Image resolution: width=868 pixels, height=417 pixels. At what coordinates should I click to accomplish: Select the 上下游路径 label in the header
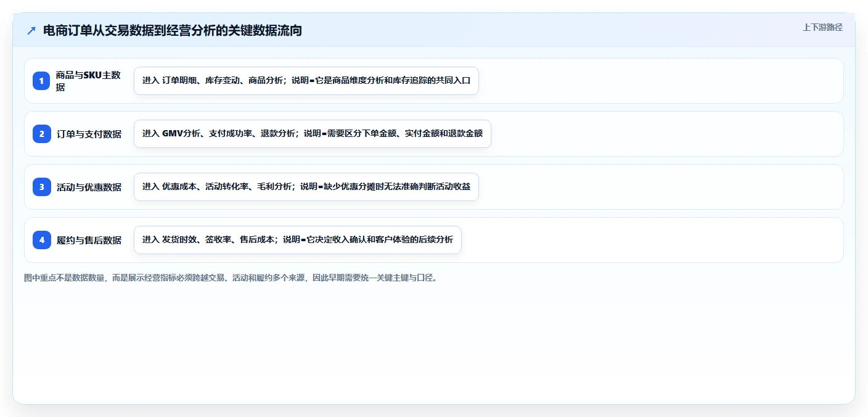click(x=822, y=27)
